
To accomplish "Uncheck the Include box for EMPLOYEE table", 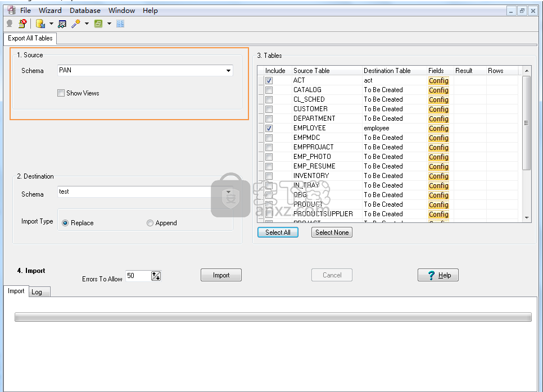I will [269, 128].
